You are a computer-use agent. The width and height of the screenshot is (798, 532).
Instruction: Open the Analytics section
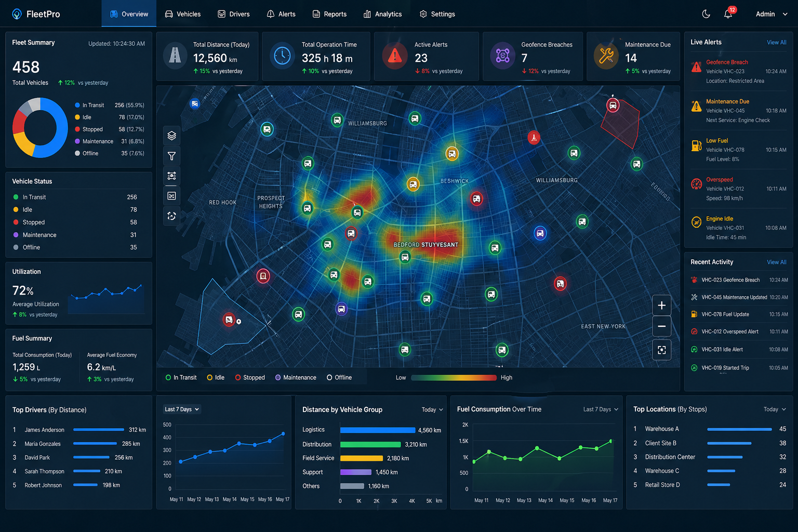pos(383,14)
